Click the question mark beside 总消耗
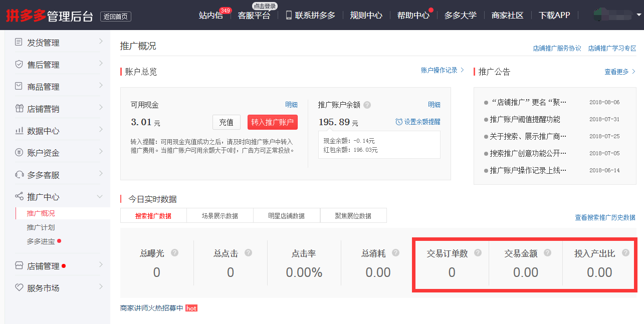644x324 pixels. (396, 253)
